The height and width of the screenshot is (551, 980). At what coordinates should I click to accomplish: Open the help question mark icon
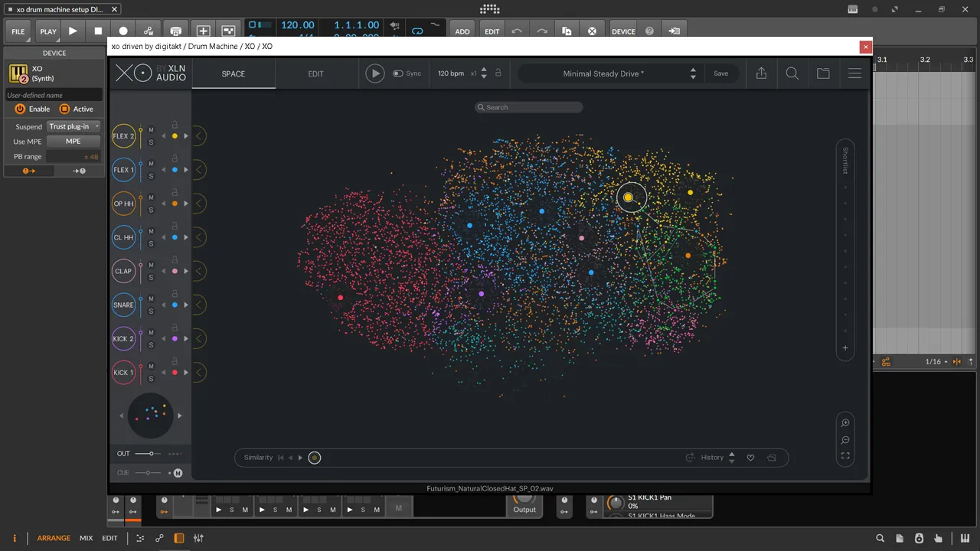pos(650,31)
